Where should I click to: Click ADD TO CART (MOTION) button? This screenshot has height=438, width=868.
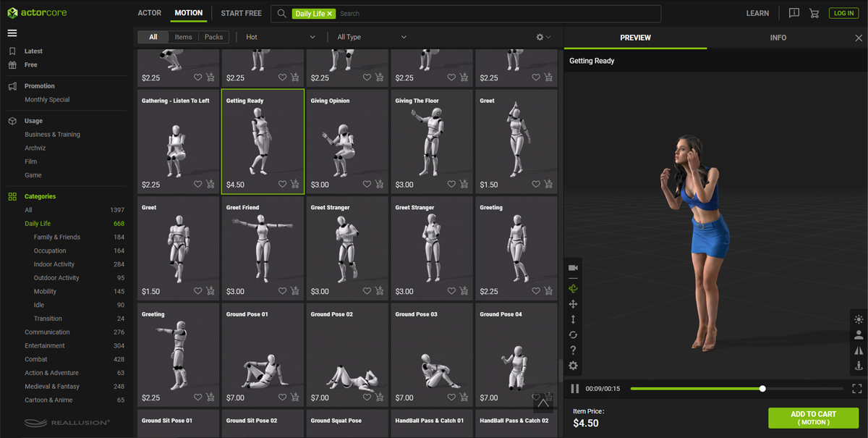point(813,418)
